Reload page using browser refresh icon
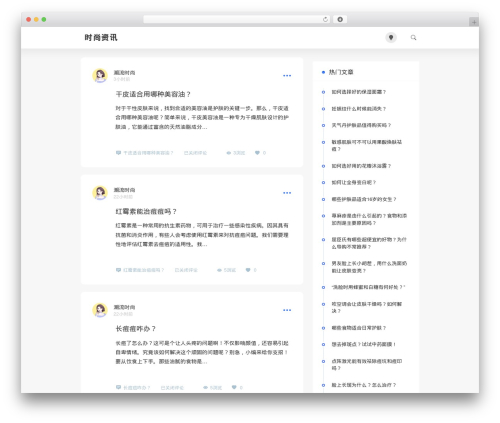 [325, 19]
